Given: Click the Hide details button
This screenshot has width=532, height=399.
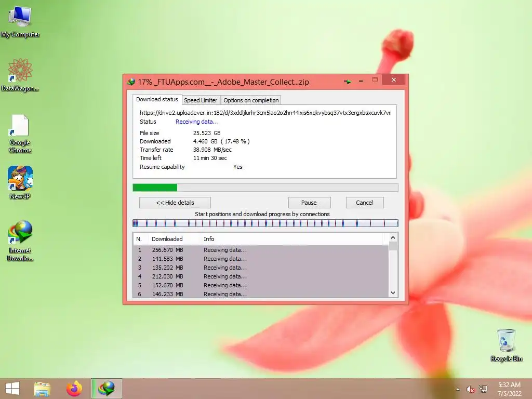Looking at the screenshot, I should click(175, 203).
